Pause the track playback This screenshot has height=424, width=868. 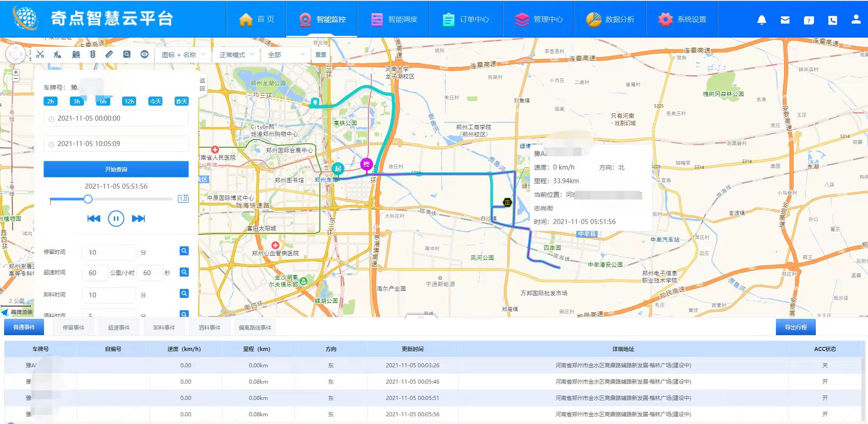coord(116,219)
